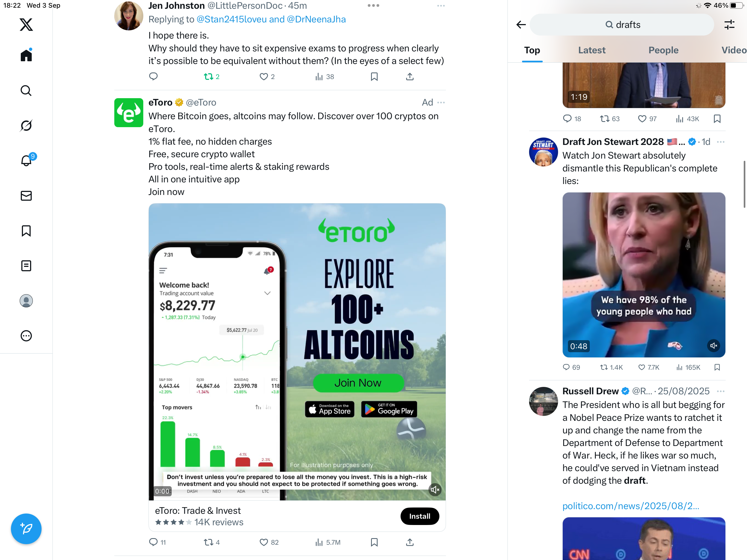Compose new post with floating button
747x560 pixels.
[x=26, y=529]
